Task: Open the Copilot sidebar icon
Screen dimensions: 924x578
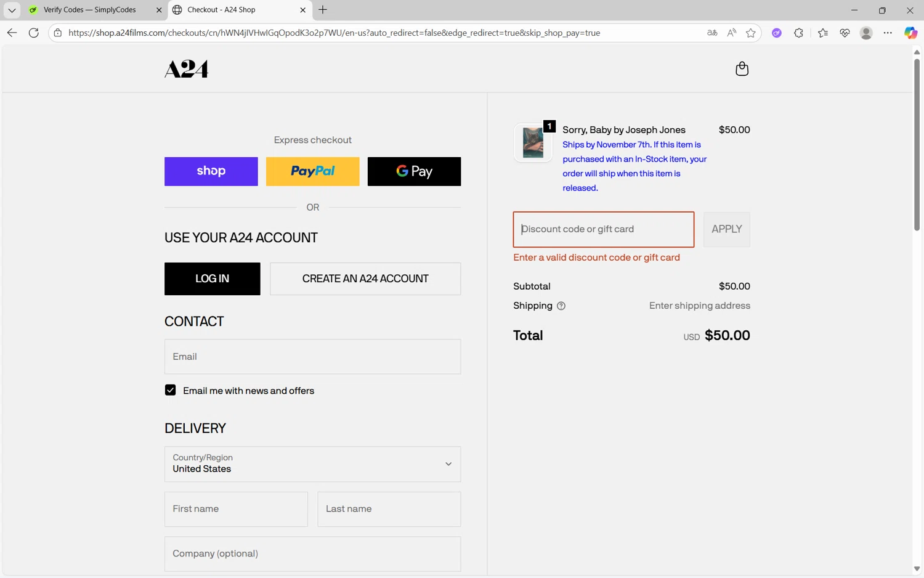Action: [910, 33]
